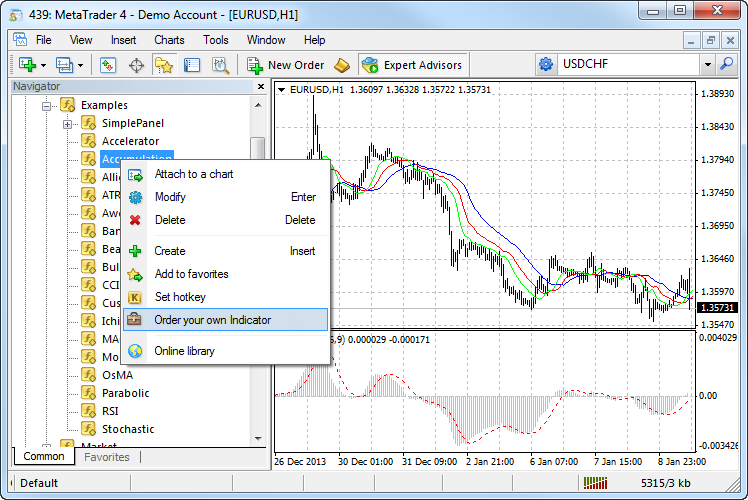Screen dimensions: 748x500
Task: Open the New Chart dropdown arrow
Action: pos(42,65)
